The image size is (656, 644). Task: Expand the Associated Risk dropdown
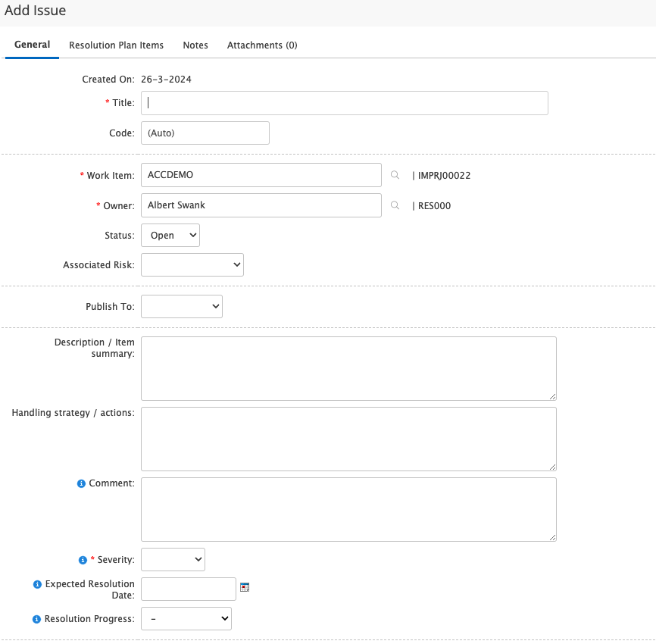[192, 264]
